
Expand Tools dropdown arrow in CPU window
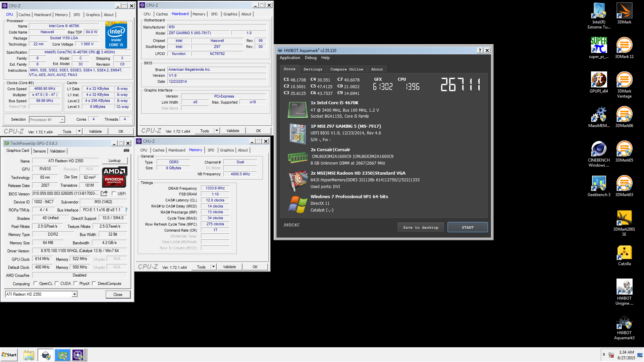pyautogui.click(x=79, y=131)
